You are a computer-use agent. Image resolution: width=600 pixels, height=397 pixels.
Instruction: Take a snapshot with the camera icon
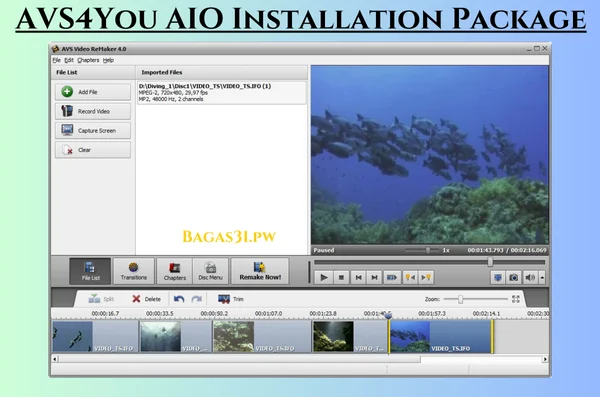(514, 277)
